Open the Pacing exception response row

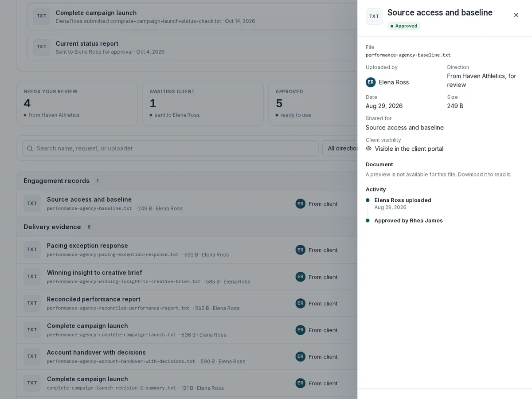click(x=187, y=250)
